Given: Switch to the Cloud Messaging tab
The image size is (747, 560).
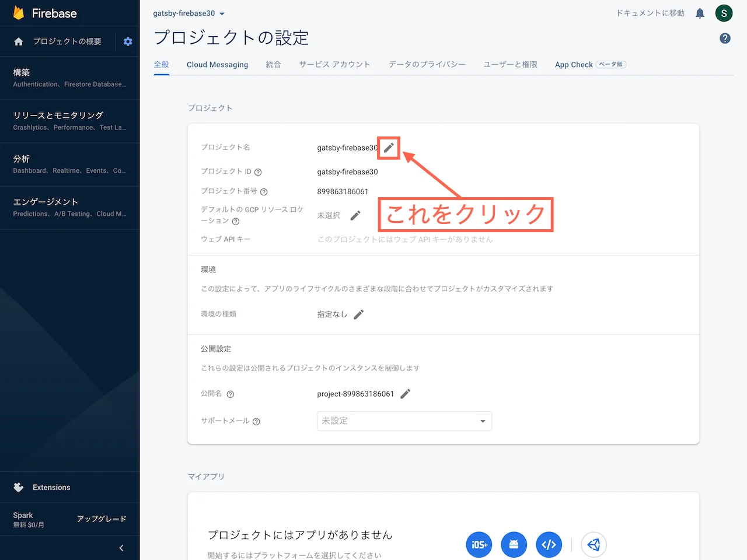Looking at the screenshot, I should pyautogui.click(x=217, y=64).
